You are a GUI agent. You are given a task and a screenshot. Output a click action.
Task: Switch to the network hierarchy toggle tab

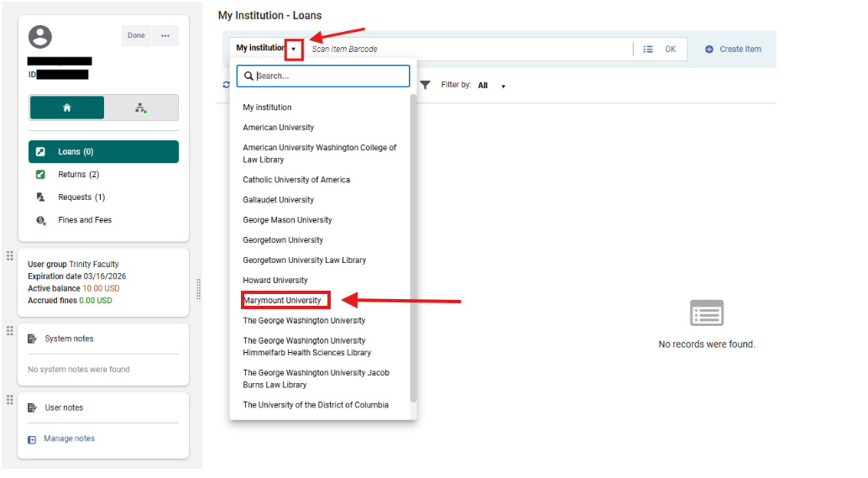(140, 108)
